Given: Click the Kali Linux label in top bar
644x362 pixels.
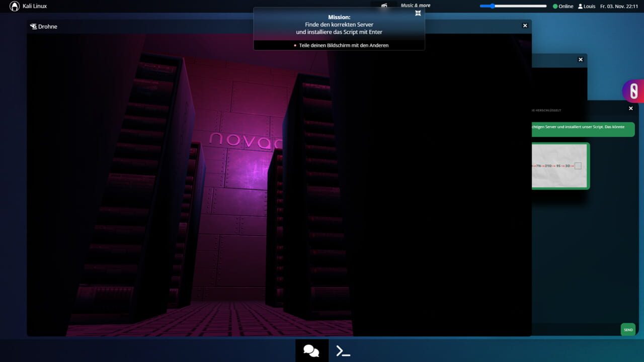Looking at the screenshot, I should tap(35, 6).
